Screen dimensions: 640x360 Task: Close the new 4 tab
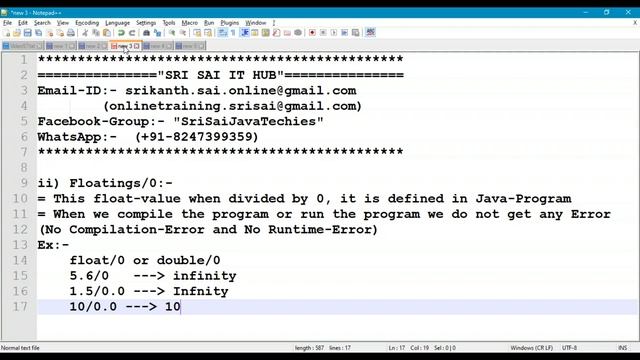coord(169,46)
